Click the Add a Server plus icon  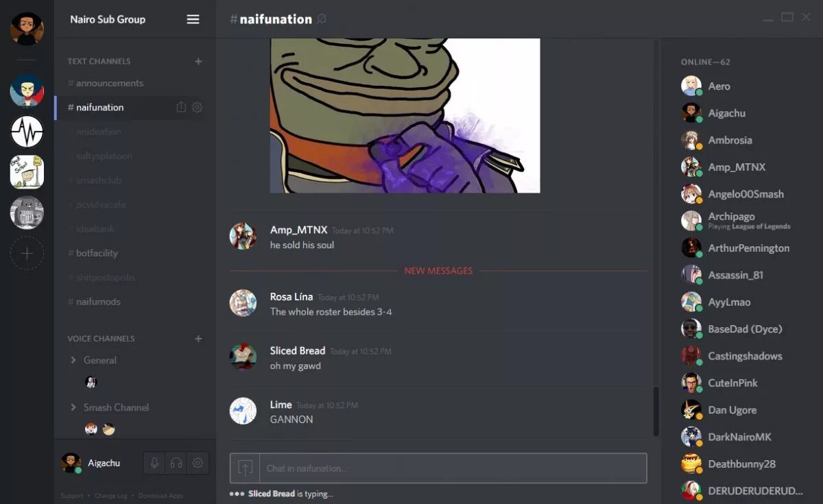[x=27, y=254]
